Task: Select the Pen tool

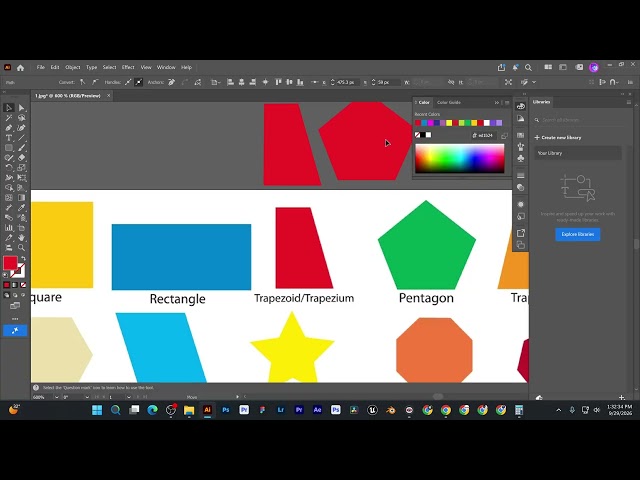Action: tap(9, 128)
